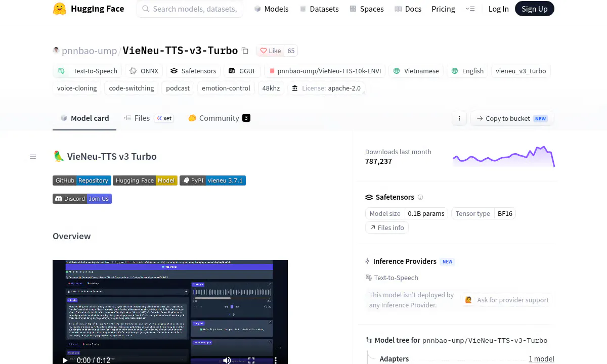This screenshot has width=607, height=364.
Task: Open the Datasets page in navigation
Action: point(319,9)
